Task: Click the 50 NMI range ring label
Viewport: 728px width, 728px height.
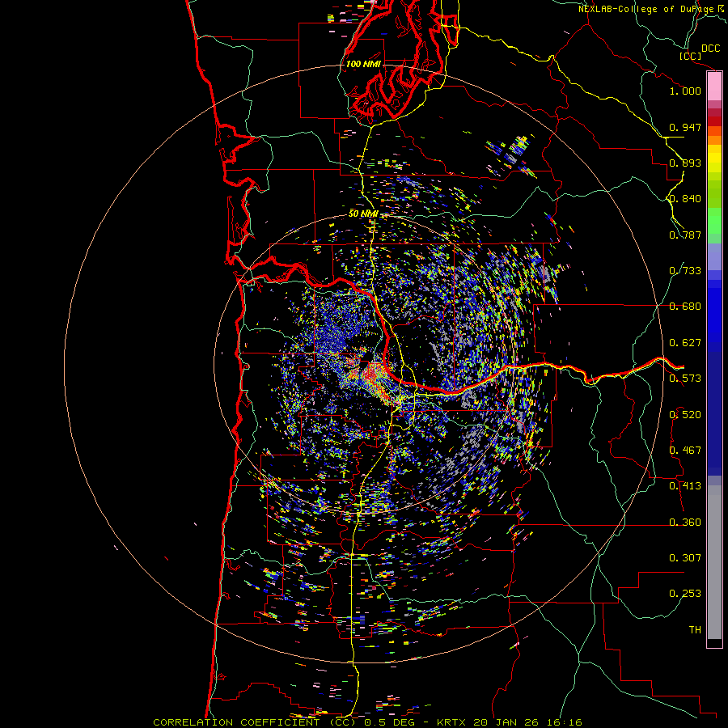Action: [363, 214]
